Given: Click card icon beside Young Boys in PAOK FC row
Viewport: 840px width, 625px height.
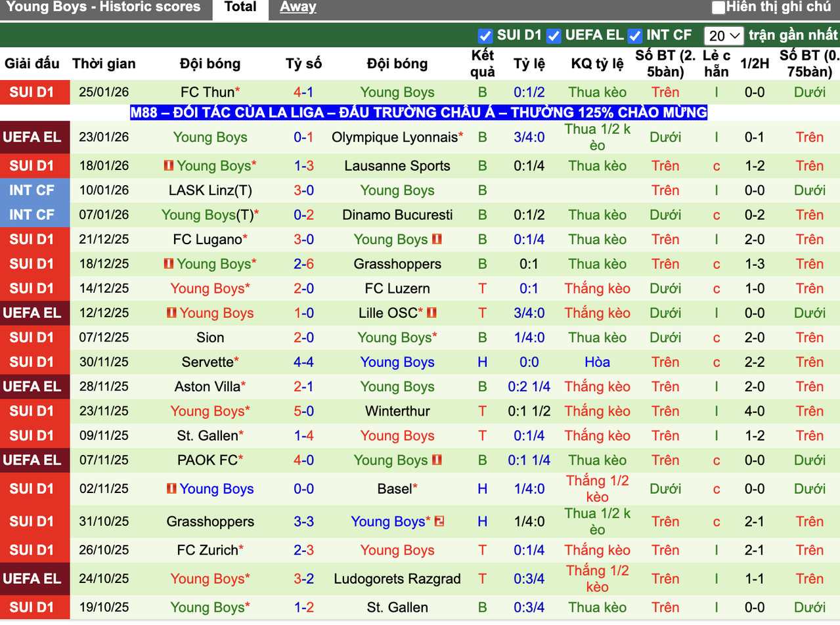Looking at the screenshot, I should pyautogui.click(x=437, y=460).
